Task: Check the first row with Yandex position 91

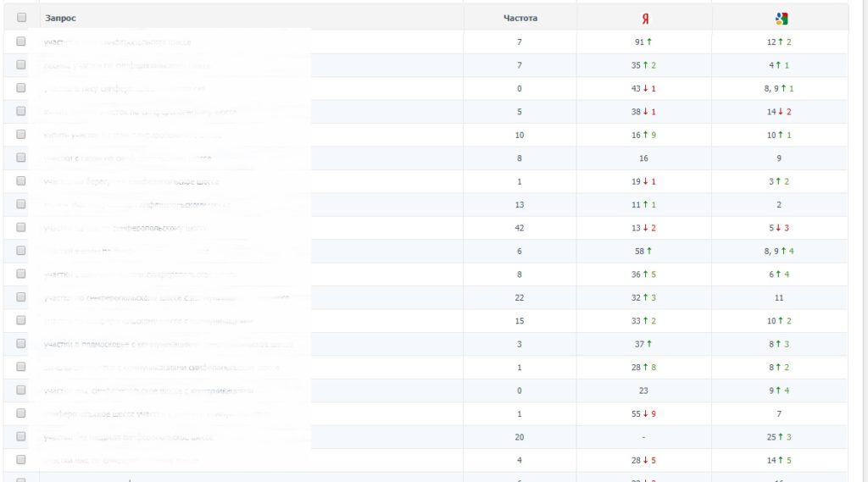Action: 21,42
